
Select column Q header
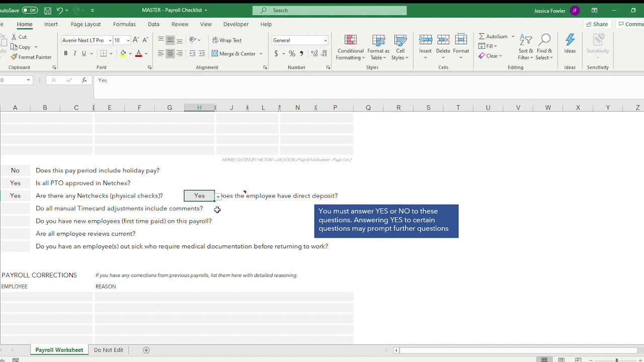click(368, 108)
